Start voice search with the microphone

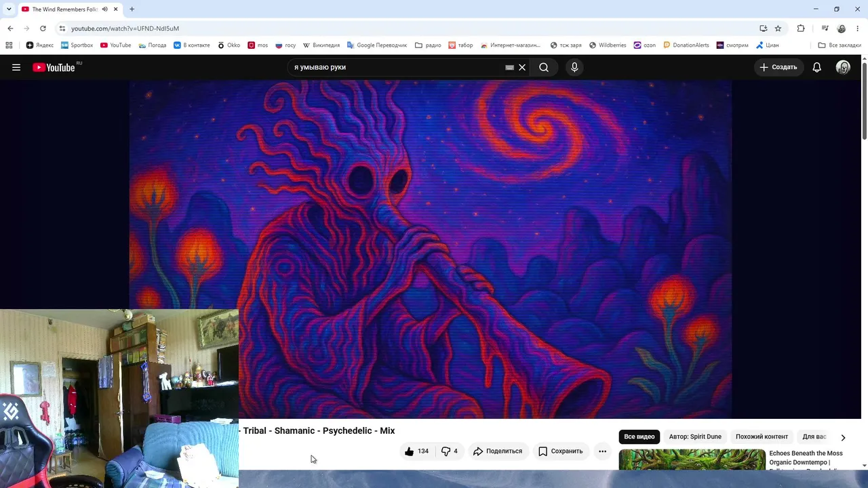(x=574, y=67)
